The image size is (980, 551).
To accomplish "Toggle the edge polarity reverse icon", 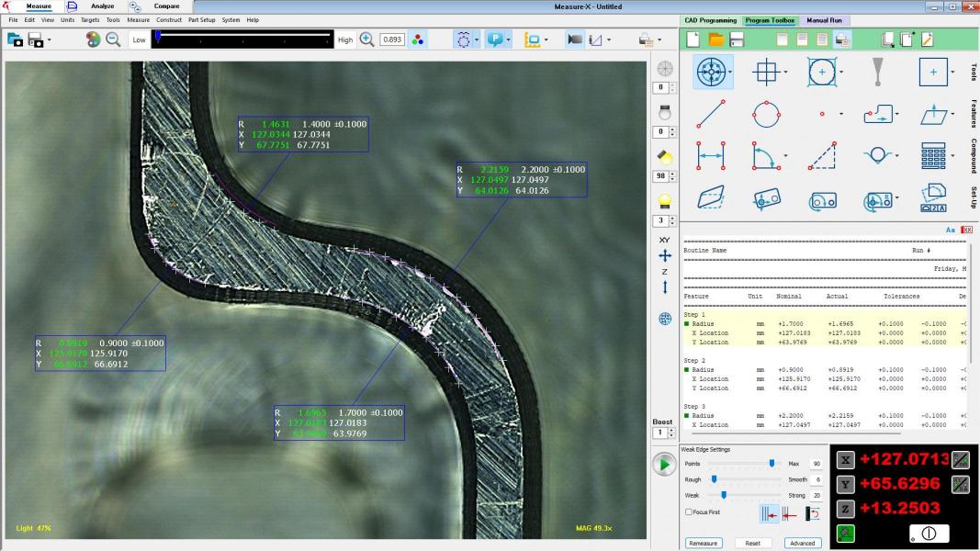I will 812,513.
